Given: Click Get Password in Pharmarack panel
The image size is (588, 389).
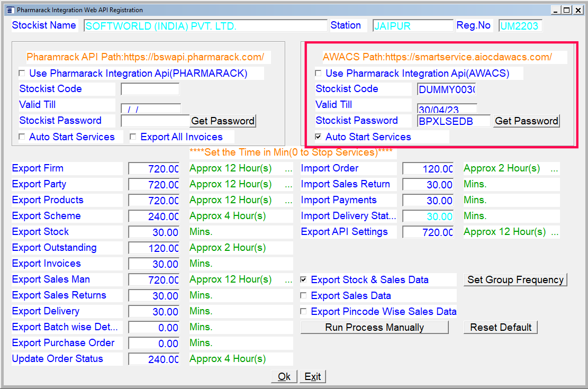Looking at the screenshot, I should click(223, 121).
